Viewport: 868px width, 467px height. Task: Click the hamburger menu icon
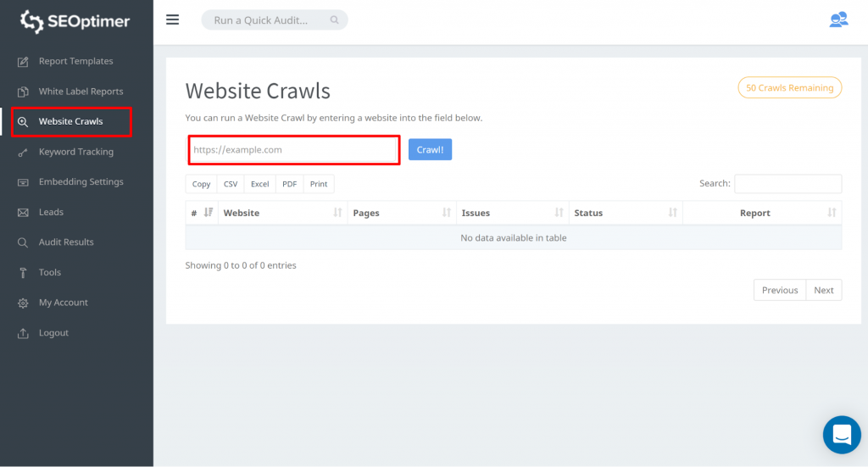coord(172,19)
